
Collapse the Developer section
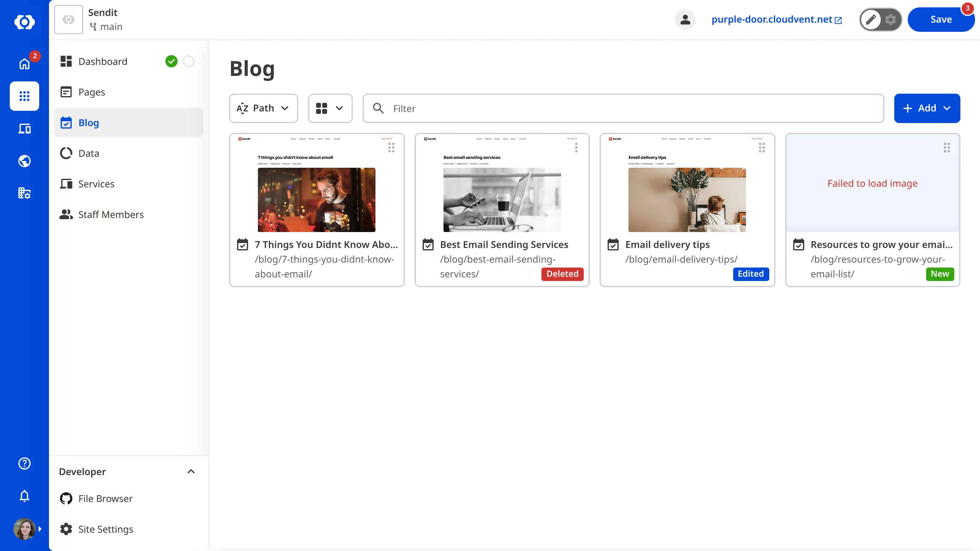pos(191,471)
